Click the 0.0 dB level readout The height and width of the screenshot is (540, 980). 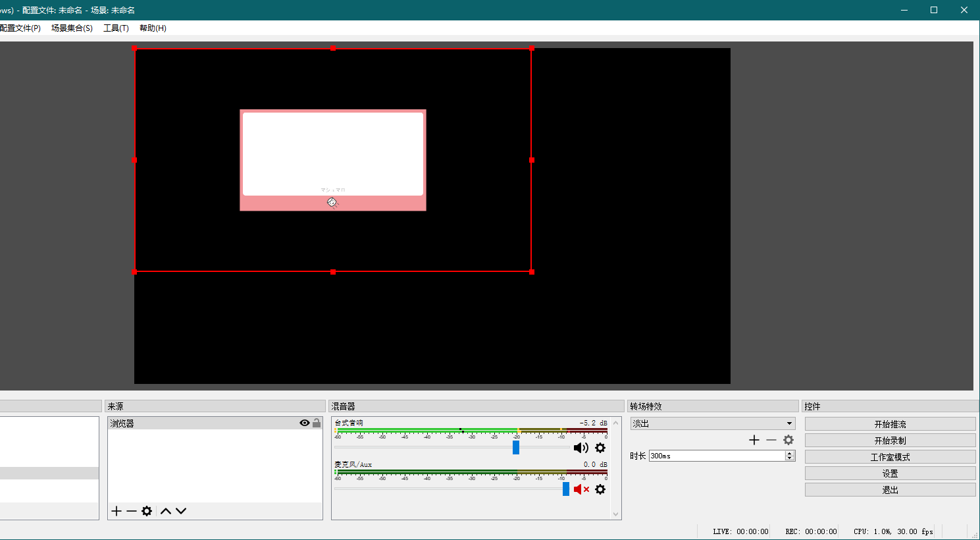pyautogui.click(x=595, y=464)
